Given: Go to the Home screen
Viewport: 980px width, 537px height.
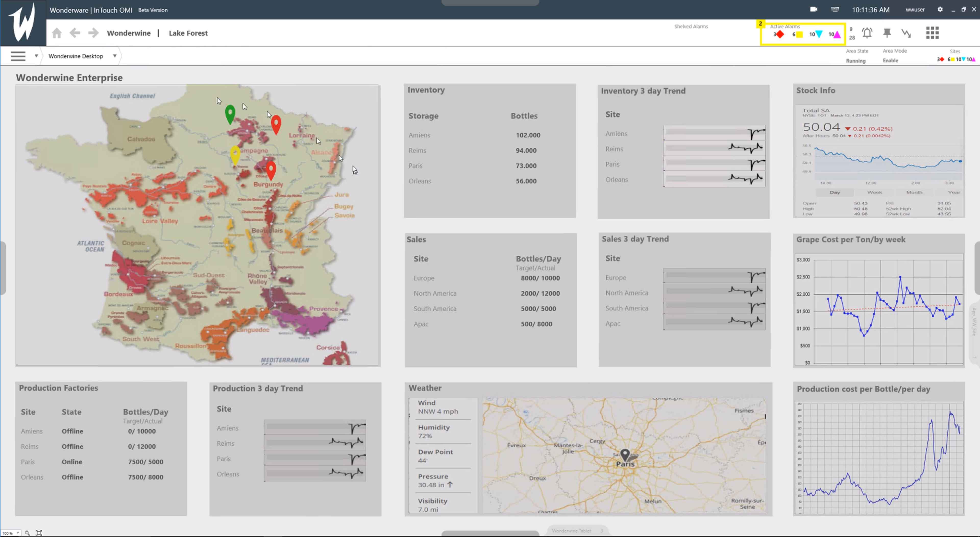Looking at the screenshot, I should coord(57,33).
